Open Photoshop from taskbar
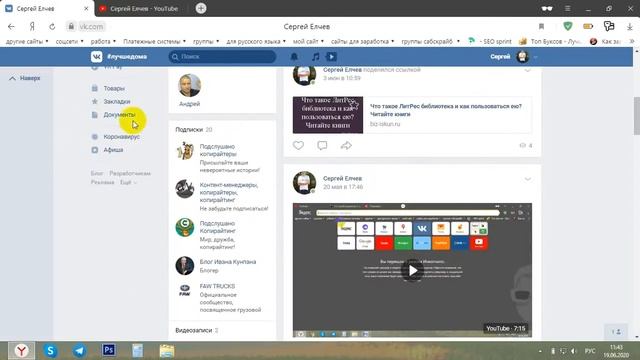 click(x=108, y=350)
